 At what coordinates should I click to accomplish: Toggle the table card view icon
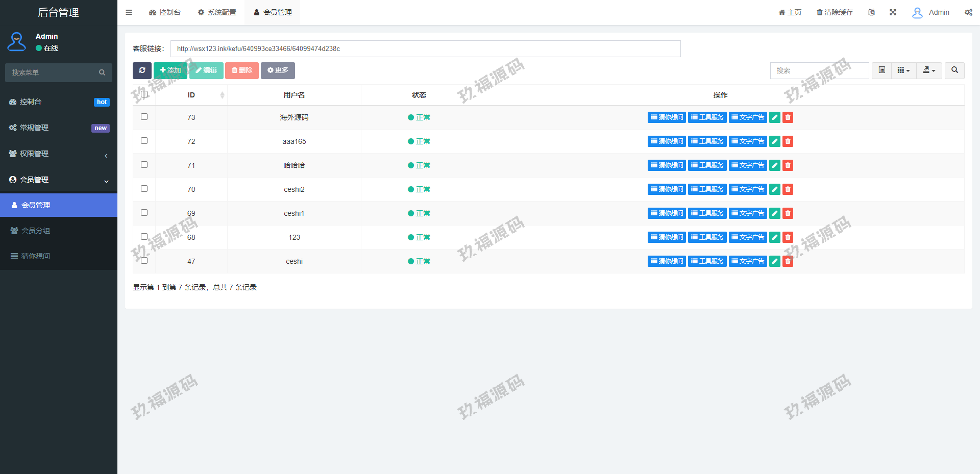[x=881, y=70]
